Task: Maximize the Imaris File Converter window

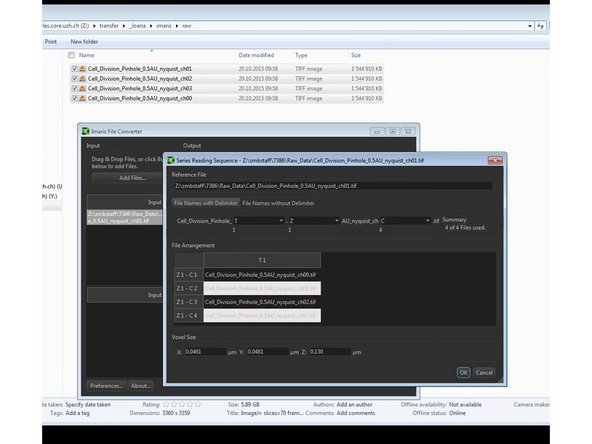Action: click(393, 131)
